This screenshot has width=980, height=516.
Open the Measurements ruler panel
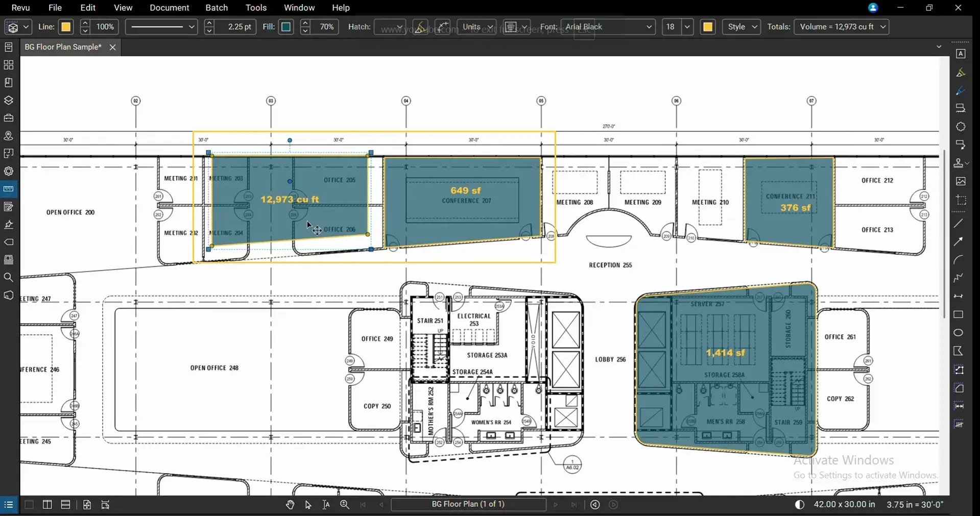9,189
